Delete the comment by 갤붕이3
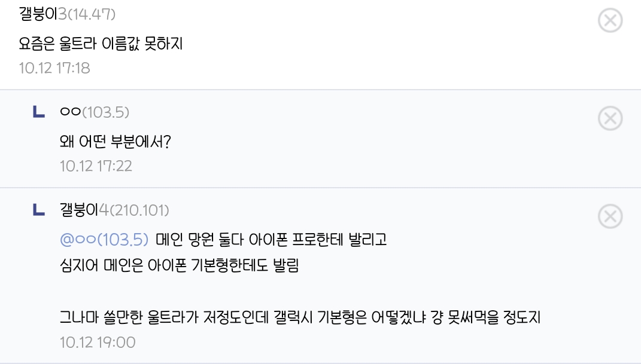 point(610,21)
